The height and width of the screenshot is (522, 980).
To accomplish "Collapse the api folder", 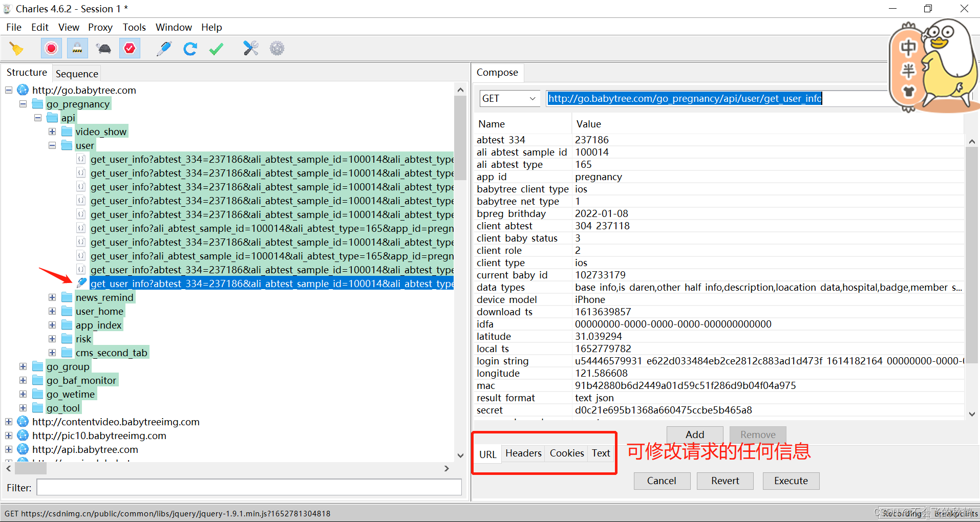I will click(x=37, y=118).
